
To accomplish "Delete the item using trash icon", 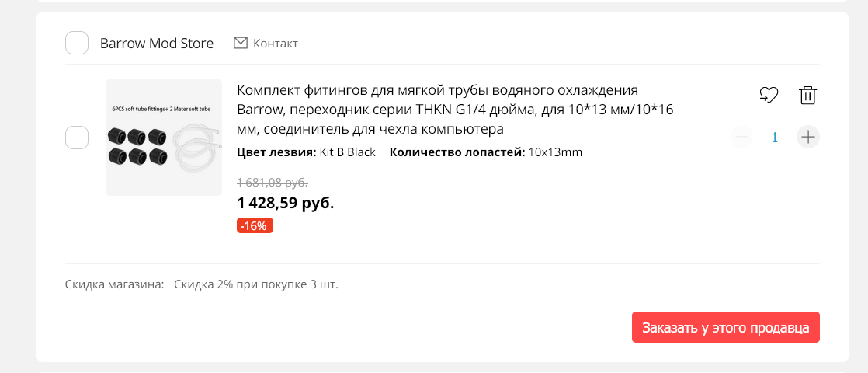I will 807,96.
